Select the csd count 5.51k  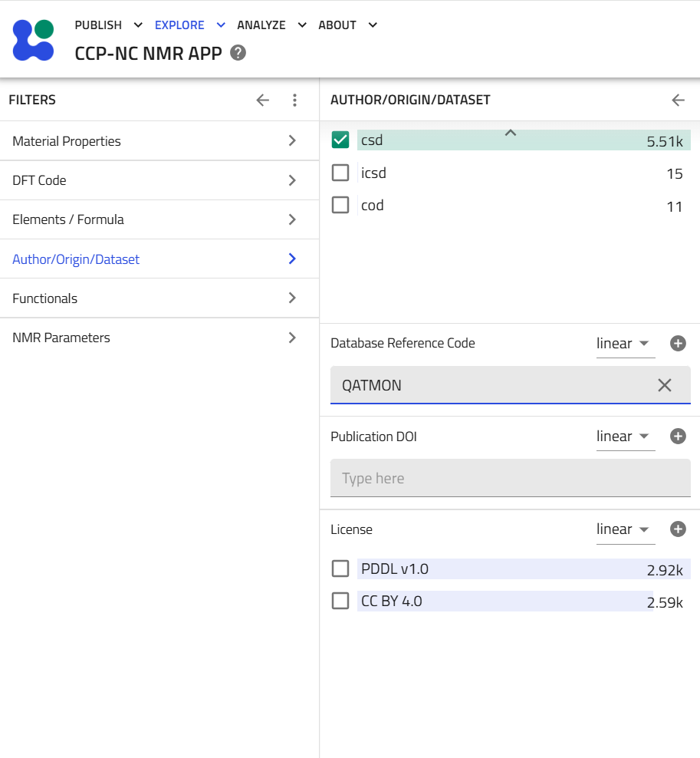(x=665, y=142)
